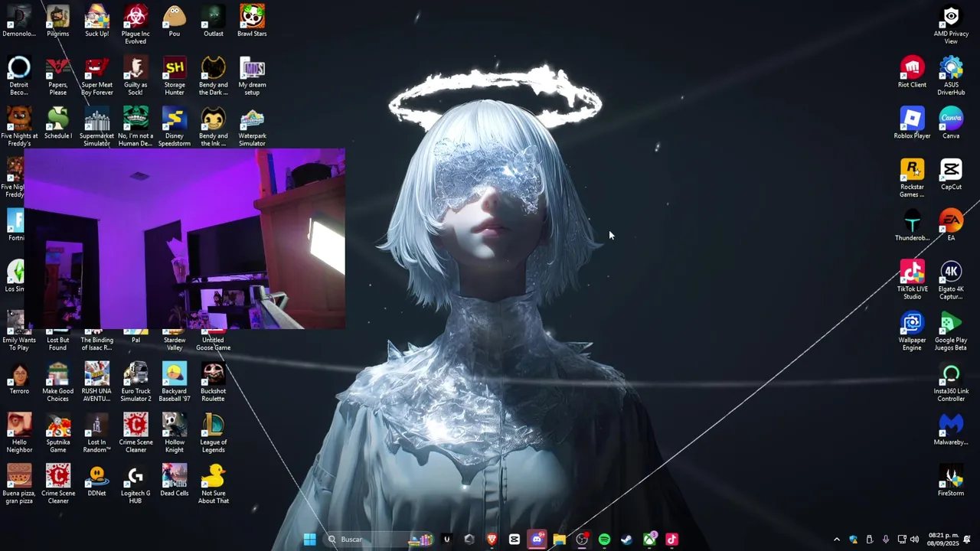This screenshot has width=980, height=551.
Task: Open the Buckshot Roulette shortcut
Action: point(214,382)
